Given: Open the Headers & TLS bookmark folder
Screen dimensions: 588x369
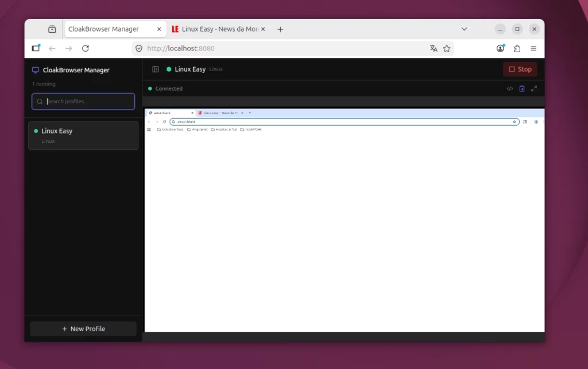Looking at the screenshot, I should 224,130.
